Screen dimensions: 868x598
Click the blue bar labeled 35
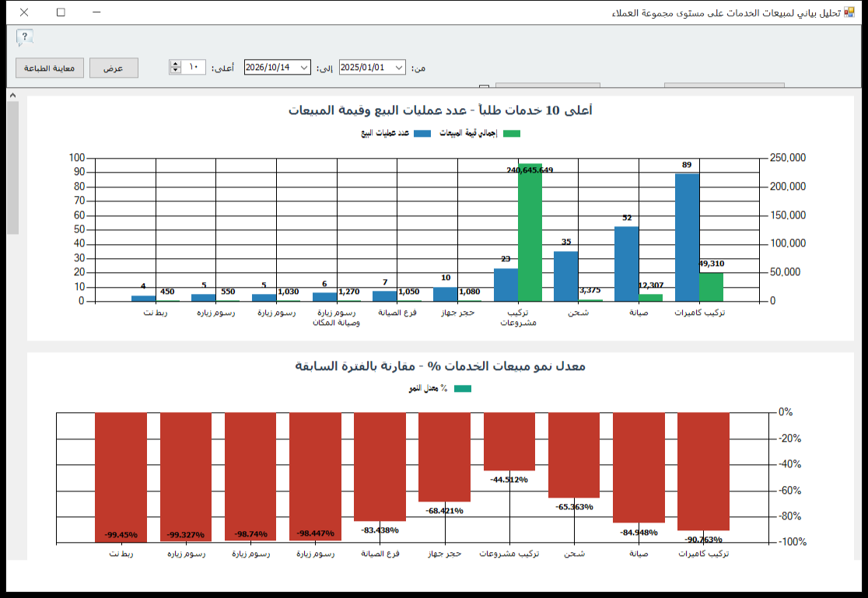pos(565,276)
